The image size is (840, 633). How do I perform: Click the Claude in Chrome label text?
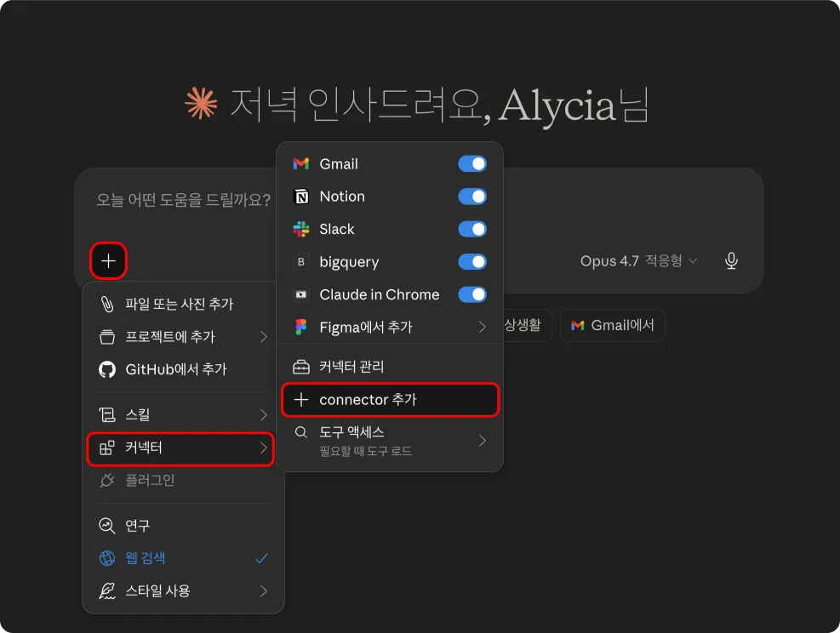tap(380, 294)
